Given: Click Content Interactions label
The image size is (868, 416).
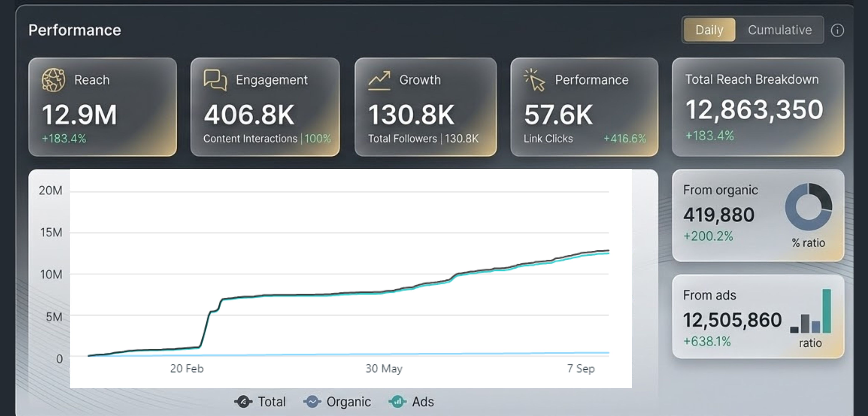Looking at the screenshot, I should point(250,139).
